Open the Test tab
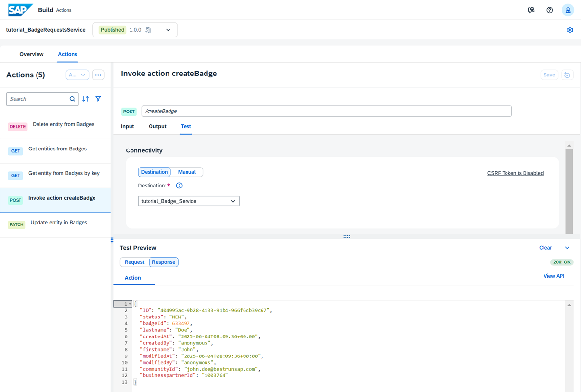This screenshot has height=392, width=581. pyautogui.click(x=186, y=126)
